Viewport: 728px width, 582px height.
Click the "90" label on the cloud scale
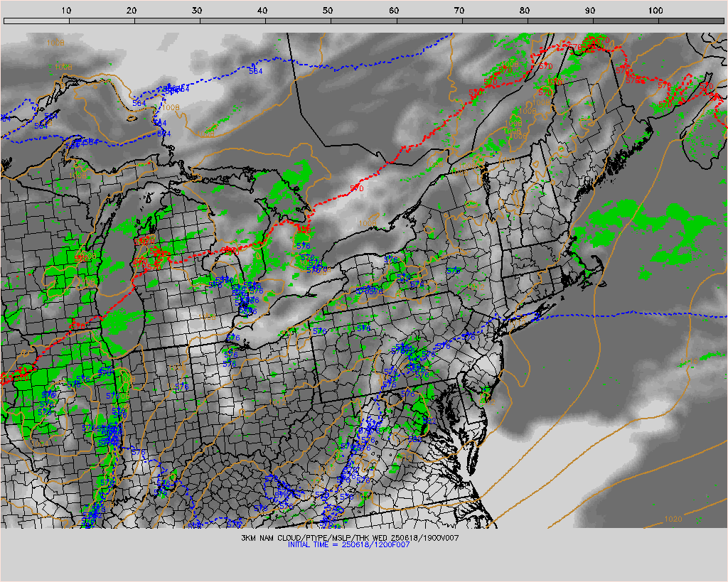tap(590, 10)
